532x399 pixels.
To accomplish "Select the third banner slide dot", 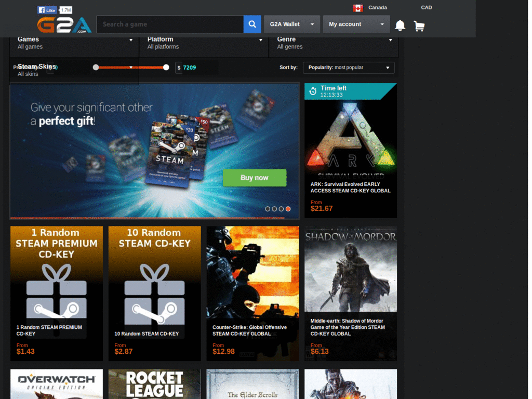I will [281, 209].
